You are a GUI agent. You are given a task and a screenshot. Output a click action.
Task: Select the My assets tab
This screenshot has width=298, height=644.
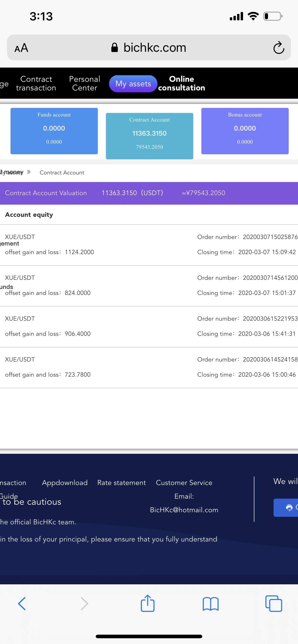click(133, 84)
